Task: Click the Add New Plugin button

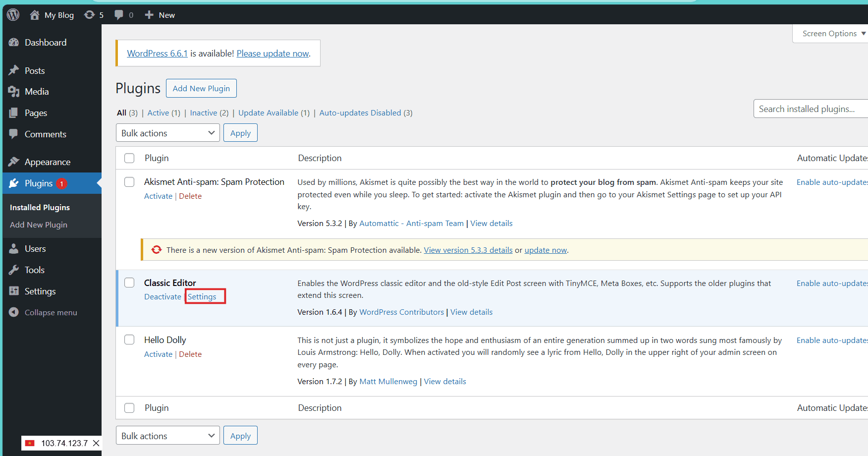Action: pyautogui.click(x=201, y=88)
